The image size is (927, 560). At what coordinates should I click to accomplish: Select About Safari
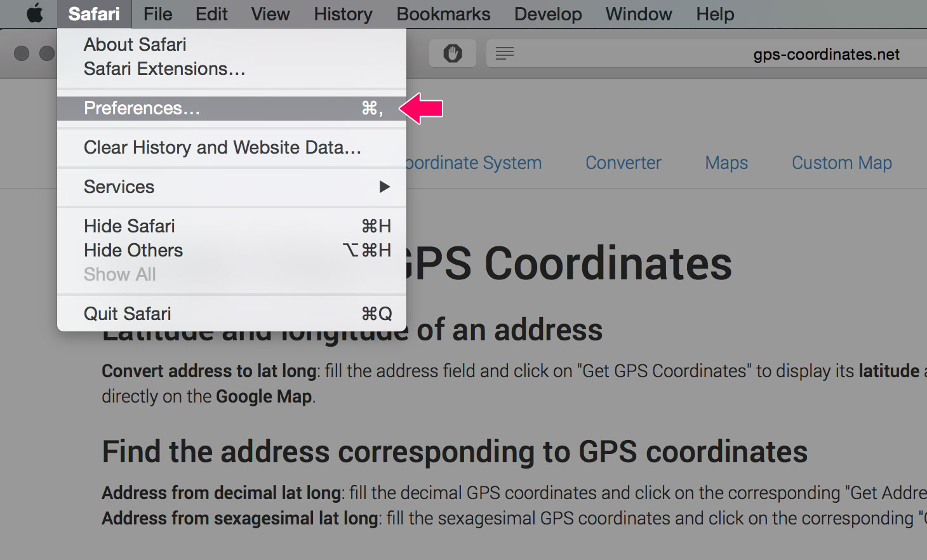pyautogui.click(x=135, y=44)
